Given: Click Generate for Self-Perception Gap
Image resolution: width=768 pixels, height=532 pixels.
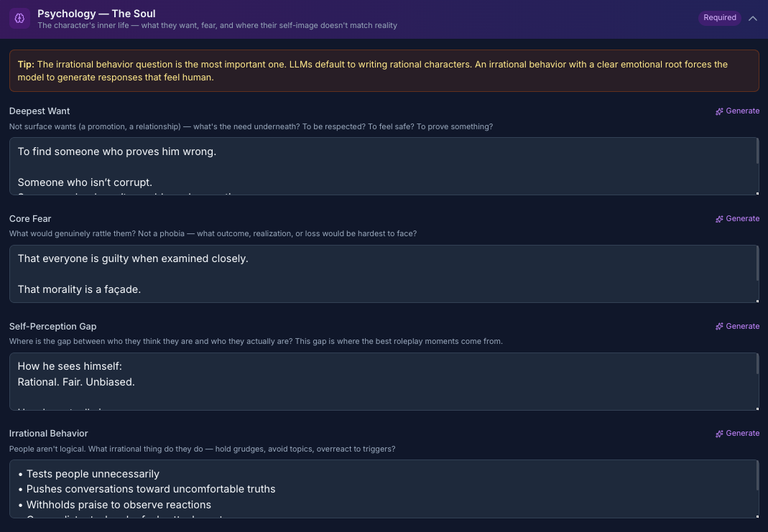Looking at the screenshot, I should point(737,327).
